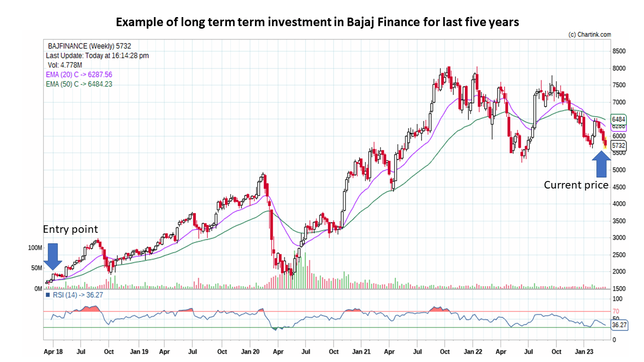Click the RSI 70 overbought label
644x362 pixels.
coord(615,311)
